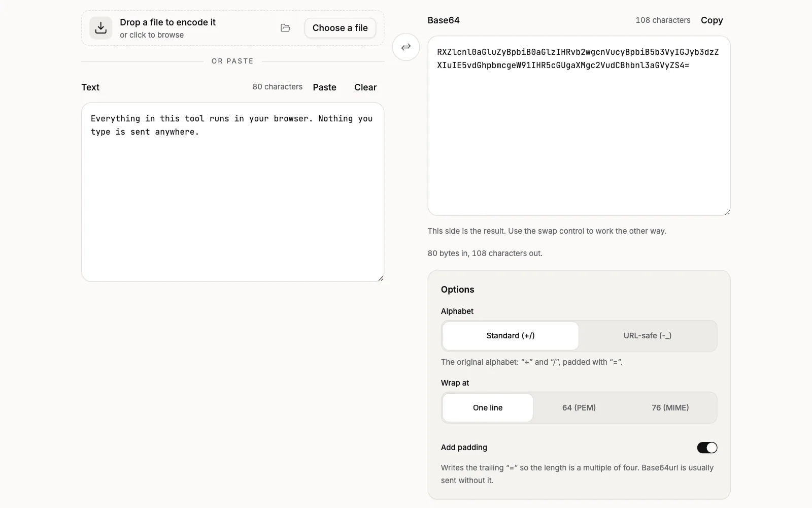Click the 'Add padding' label

point(464,448)
